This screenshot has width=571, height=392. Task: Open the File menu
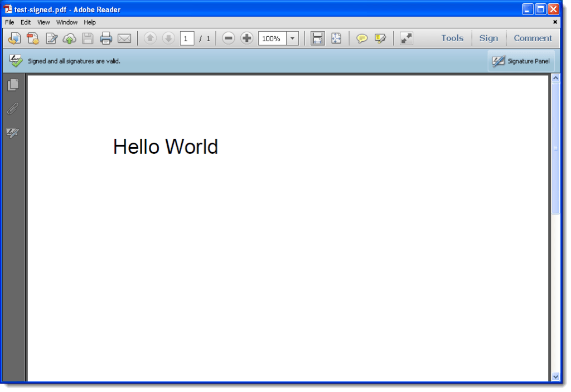tap(9, 22)
